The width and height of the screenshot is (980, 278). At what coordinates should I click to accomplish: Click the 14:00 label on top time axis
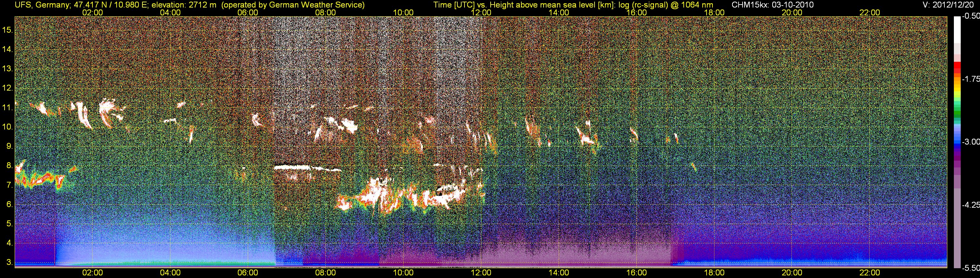pos(559,12)
